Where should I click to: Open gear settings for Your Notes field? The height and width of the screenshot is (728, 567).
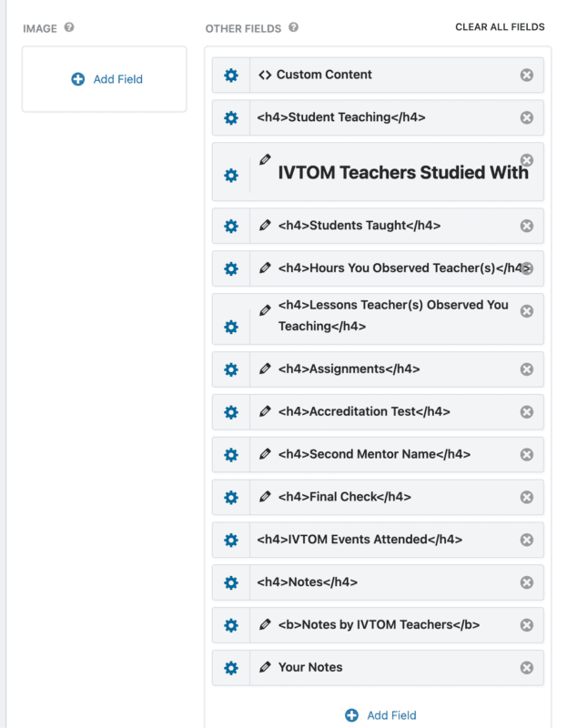pos(231,668)
